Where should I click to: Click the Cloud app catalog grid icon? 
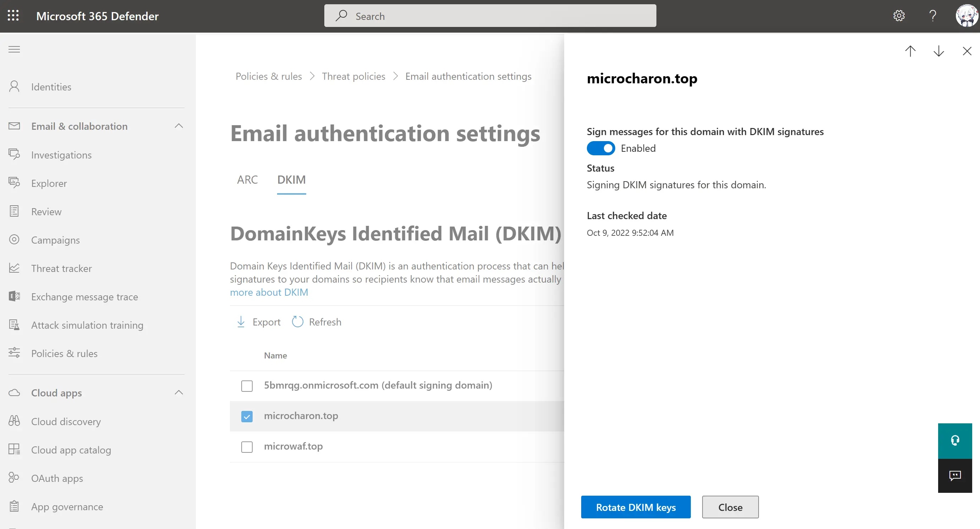click(14, 449)
